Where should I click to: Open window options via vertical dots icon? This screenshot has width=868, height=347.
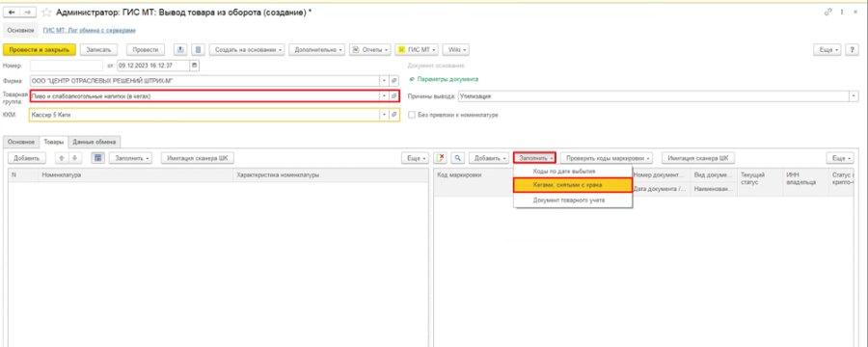click(843, 13)
